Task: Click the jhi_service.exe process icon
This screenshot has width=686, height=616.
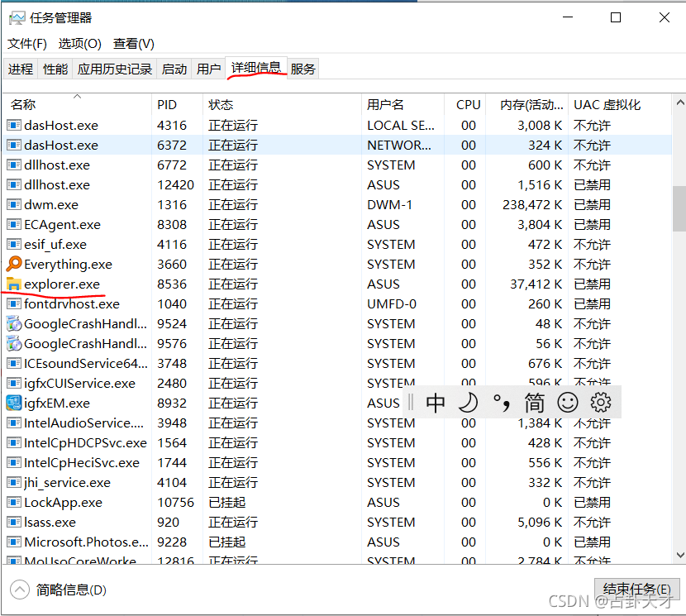Action: click(14, 483)
